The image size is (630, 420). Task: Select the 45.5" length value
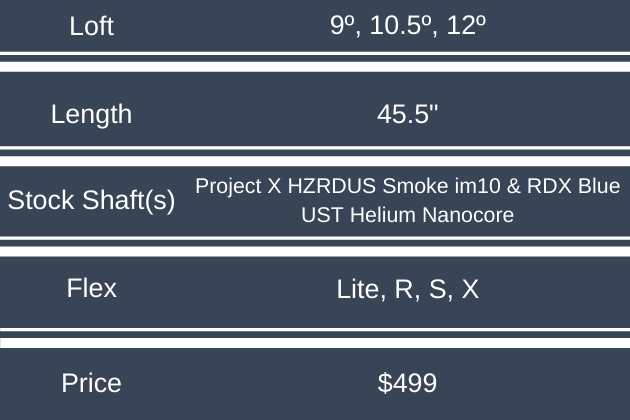pos(408,114)
